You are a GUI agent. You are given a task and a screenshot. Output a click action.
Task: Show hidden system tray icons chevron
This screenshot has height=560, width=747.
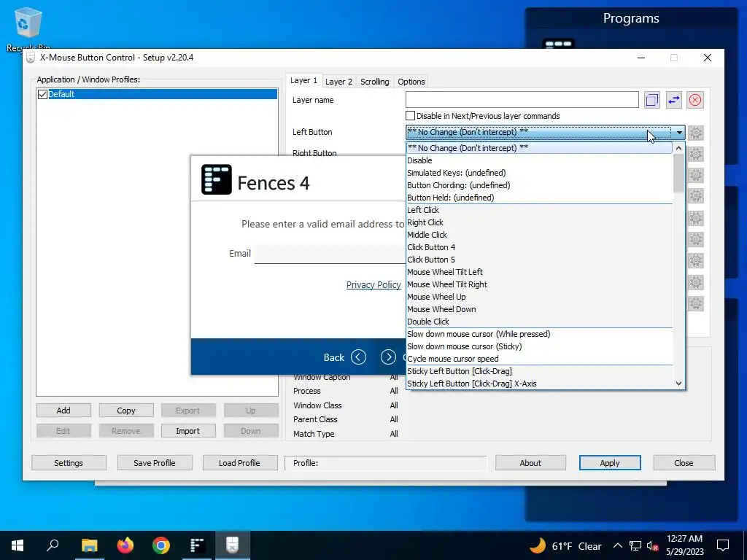[x=617, y=545]
